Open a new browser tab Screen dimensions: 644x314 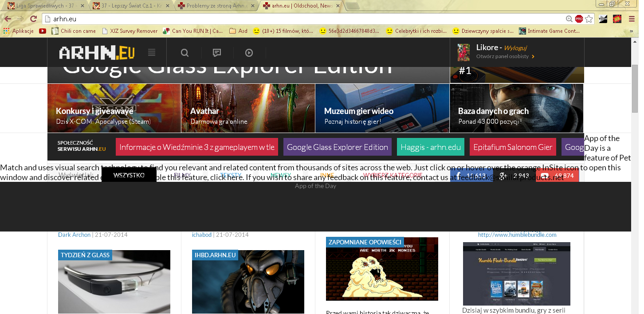[353, 6]
